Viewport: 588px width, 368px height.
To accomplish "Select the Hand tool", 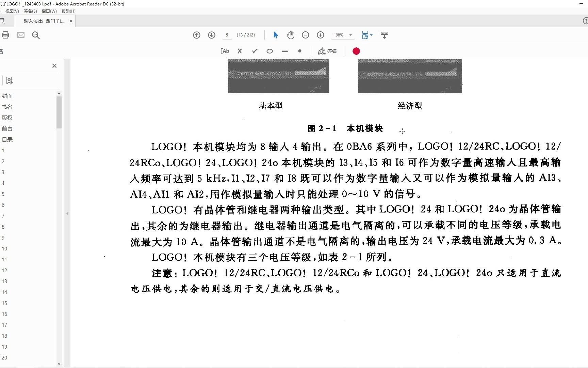I will click(291, 35).
